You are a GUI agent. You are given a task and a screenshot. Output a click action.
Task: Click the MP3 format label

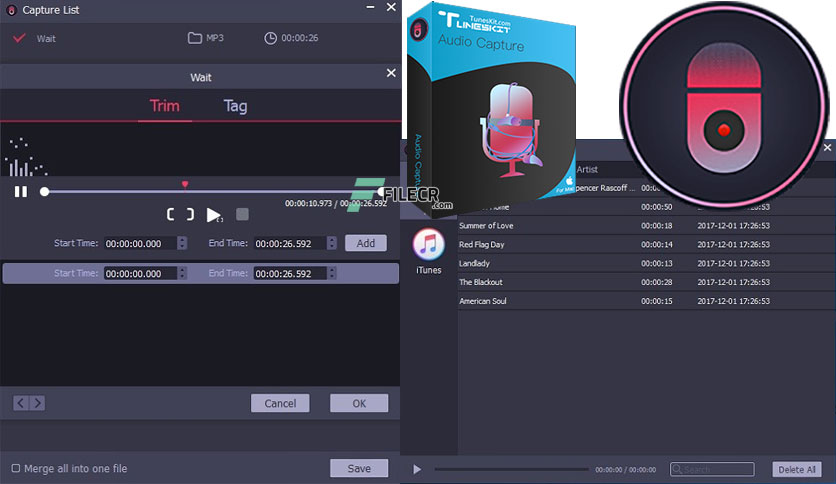[215, 38]
